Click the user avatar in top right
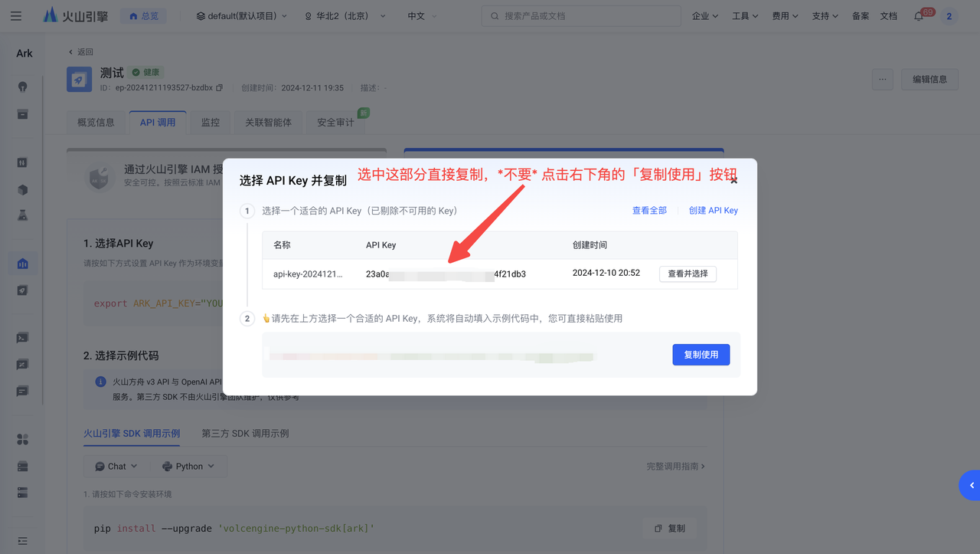This screenshot has width=980, height=554. [949, 16]
